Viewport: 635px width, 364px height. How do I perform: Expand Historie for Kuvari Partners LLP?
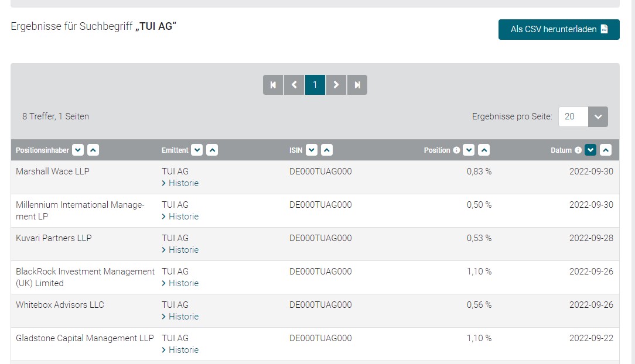180,250
